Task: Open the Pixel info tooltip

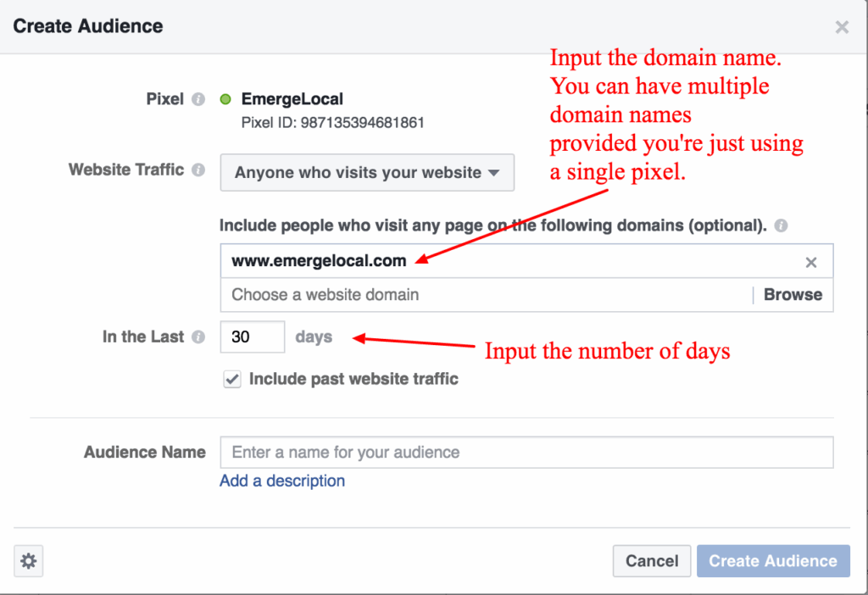Action: click(x=198, y=99)
